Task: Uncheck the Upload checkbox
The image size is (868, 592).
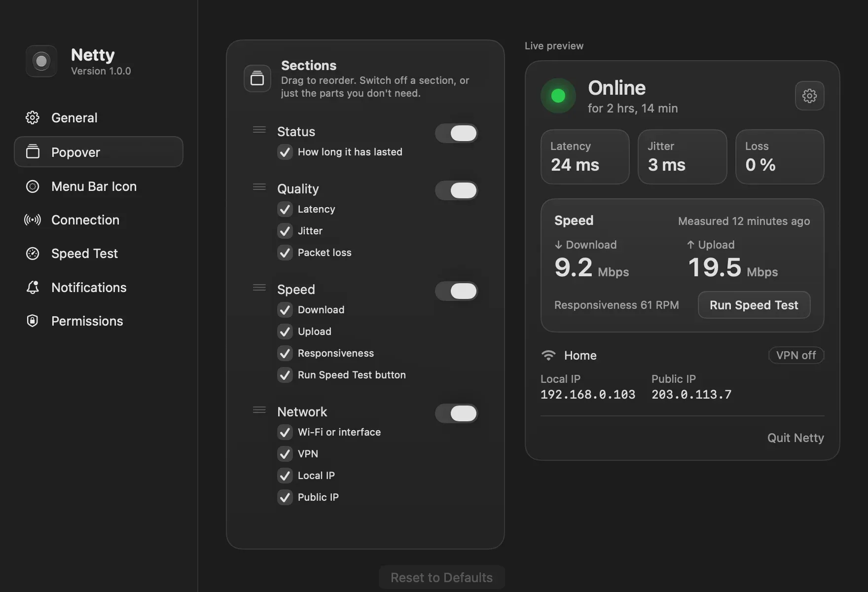Action: pyautogui.click(x=285, y=332)
